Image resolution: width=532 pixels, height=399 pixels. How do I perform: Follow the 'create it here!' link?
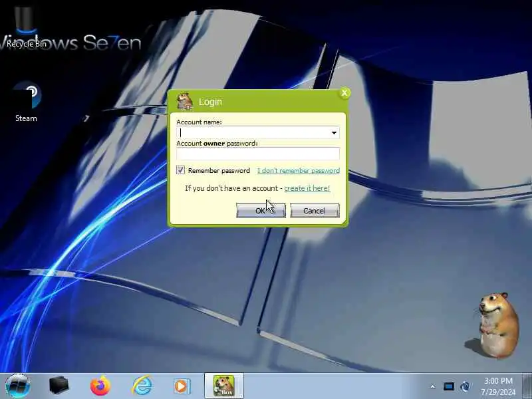pos(307,188)
